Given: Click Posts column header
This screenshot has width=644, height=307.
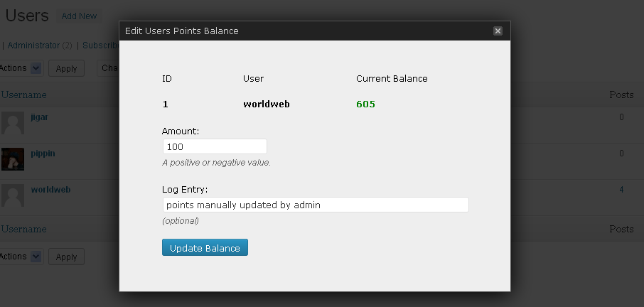Looking at the screenshot, I should [621, 95].
